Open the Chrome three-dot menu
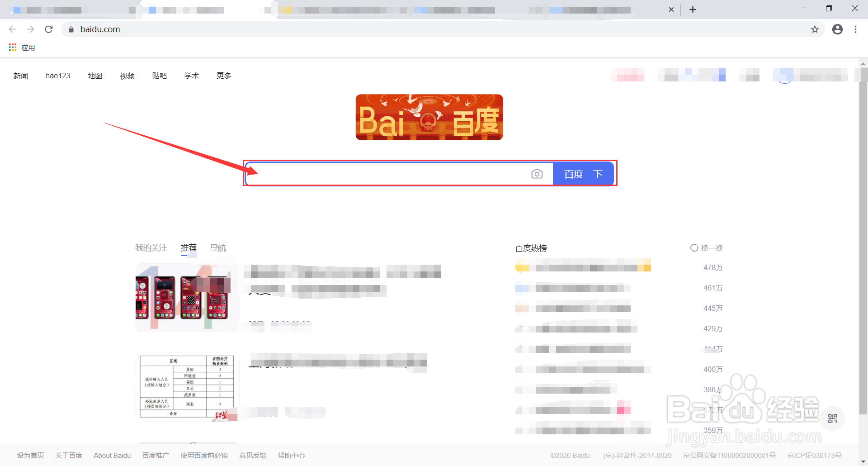868x466 pixels. (855, 29)
